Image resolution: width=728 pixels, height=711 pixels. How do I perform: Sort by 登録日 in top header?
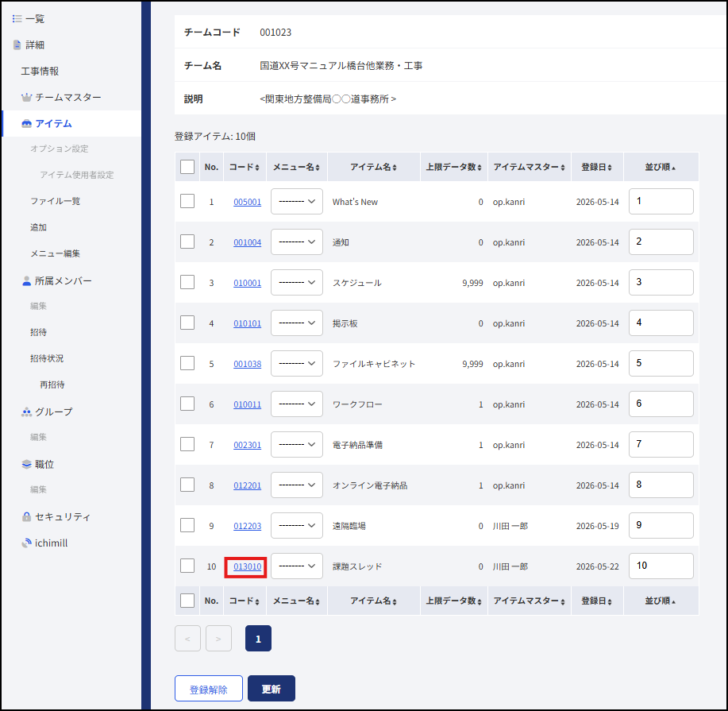point(596,167)
